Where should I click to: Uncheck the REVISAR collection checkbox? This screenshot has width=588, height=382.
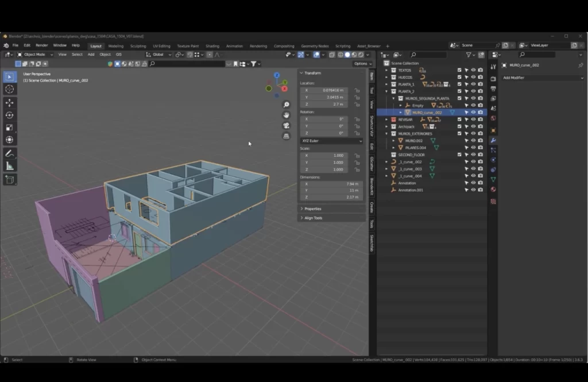459,119
